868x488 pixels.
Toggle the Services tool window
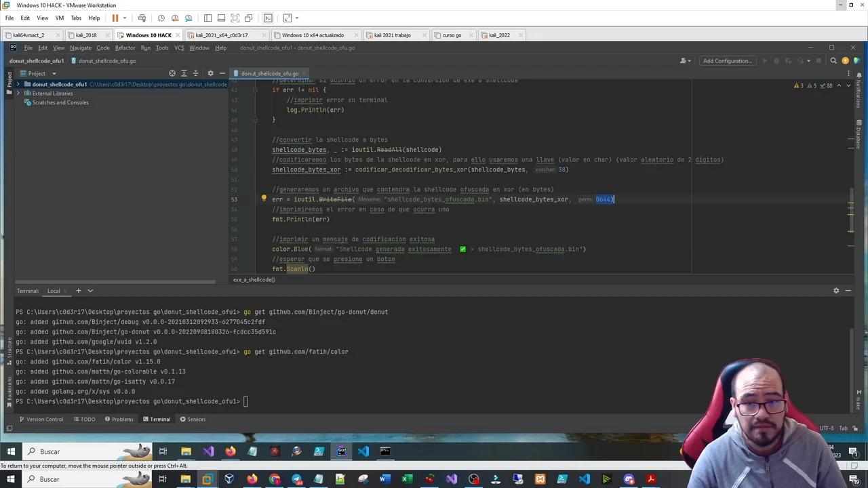[x=196, y=419]
